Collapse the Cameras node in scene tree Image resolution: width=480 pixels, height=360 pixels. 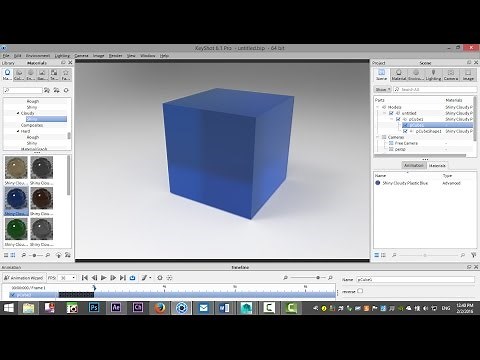(378, 137)
